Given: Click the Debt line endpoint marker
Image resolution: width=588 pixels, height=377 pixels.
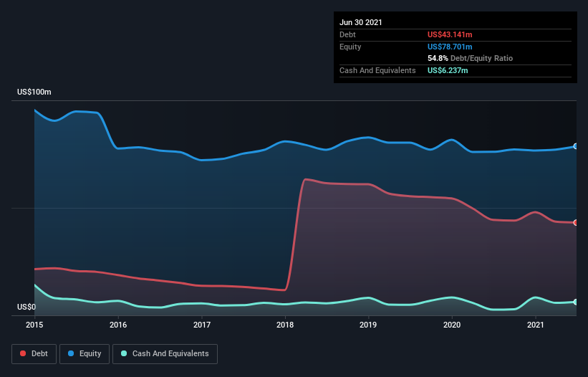Looking at the screenshot, I should [575, 222].
